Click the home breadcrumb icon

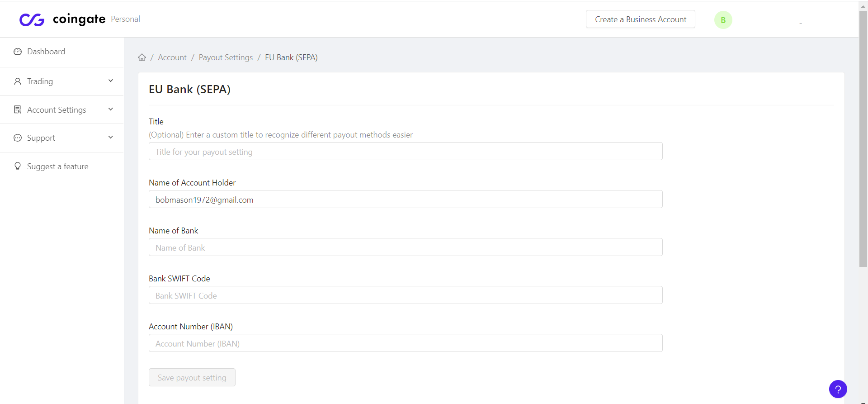[x=142, y=57]
